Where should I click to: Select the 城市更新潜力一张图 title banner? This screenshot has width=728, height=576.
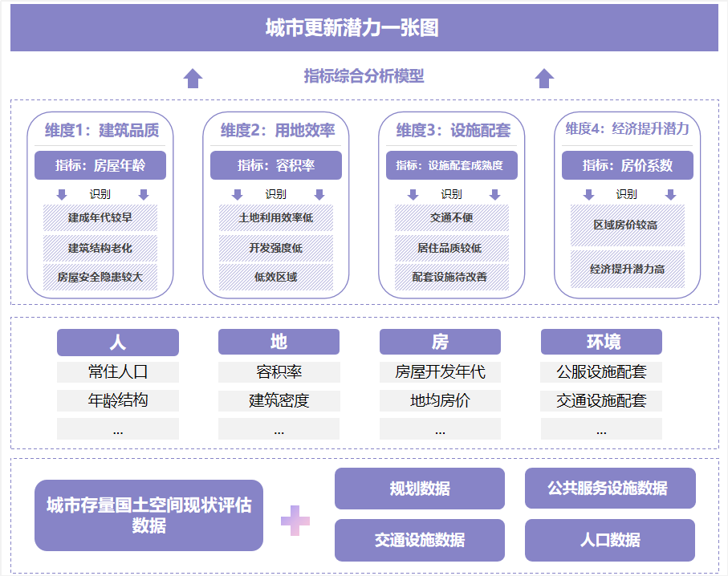(364, 28)
